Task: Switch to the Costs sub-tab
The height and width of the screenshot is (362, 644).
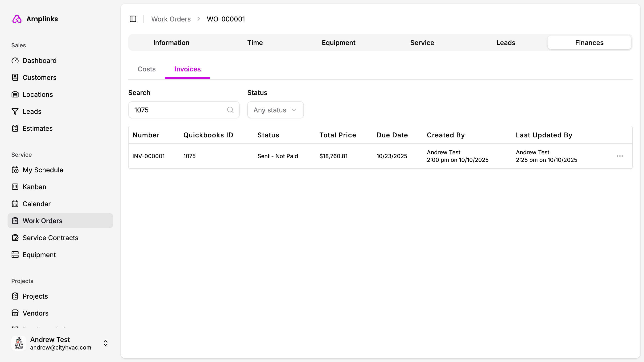Action: tap(146, 69)
